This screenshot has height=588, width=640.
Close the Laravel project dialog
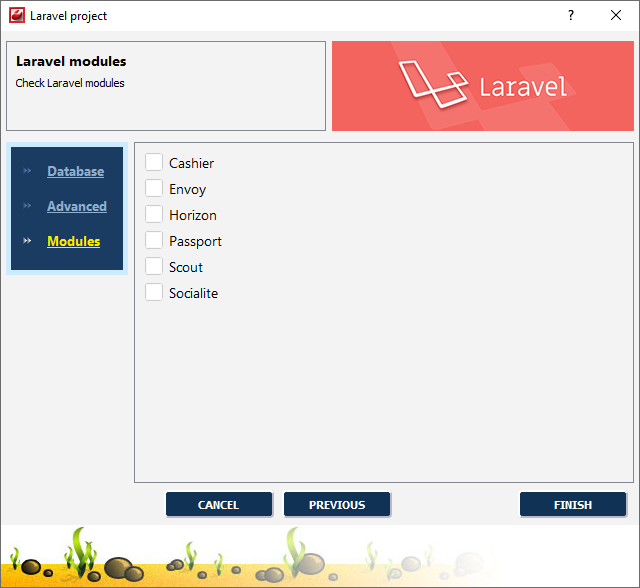[x=616, y=16]
